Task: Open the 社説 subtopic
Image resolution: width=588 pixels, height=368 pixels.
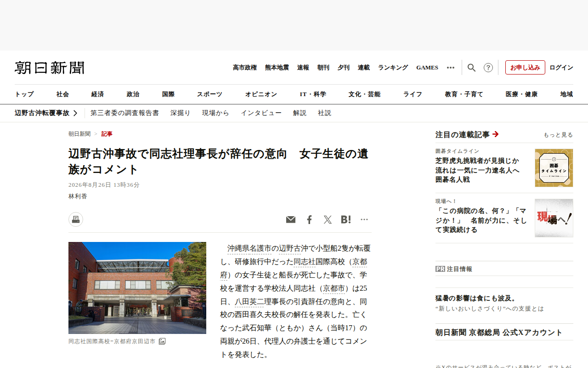Action: point(324,113)
